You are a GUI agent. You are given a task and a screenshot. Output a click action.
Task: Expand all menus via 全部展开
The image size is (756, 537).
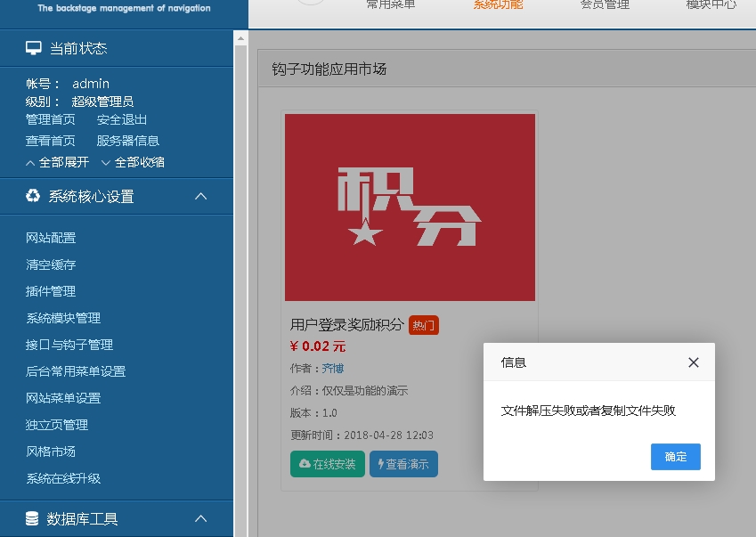(58, 162)
